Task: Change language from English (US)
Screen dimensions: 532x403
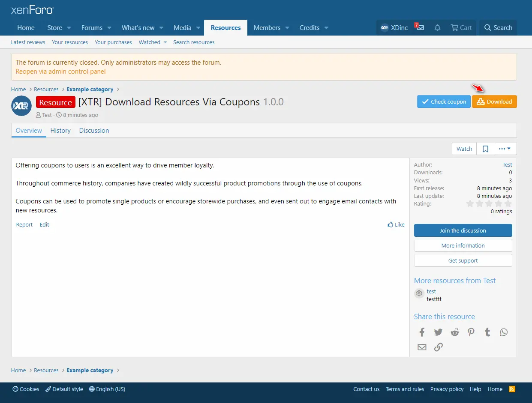Action: click(x=107, y=389)
